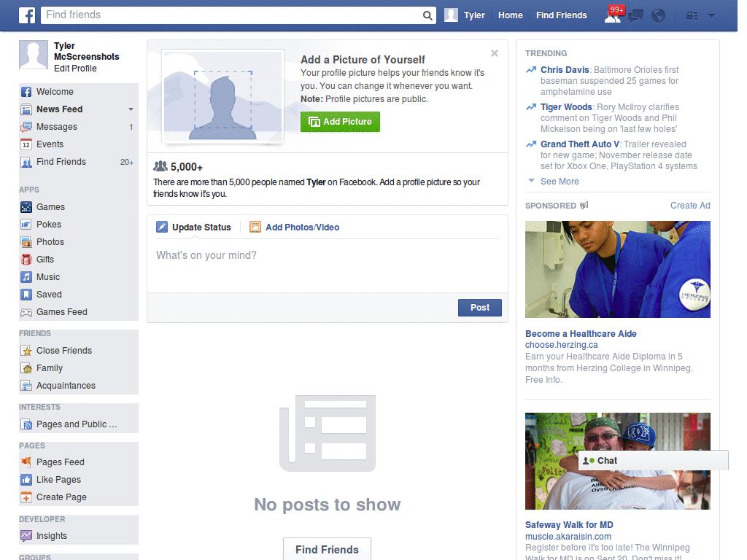Click the What's on your mind box
Image resolution: width=747 pixels, height=560 pixels.
pos(328,265)
